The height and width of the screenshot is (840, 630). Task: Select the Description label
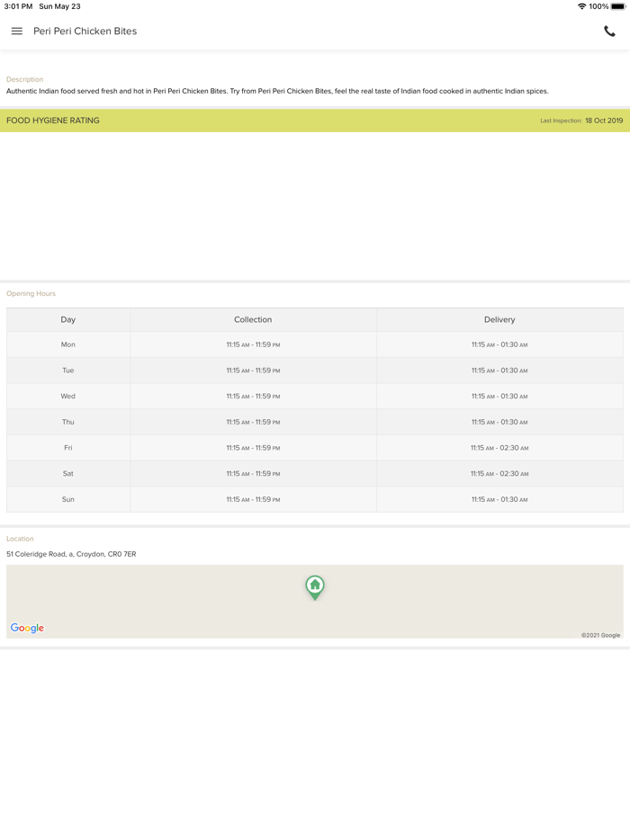point(24,79)
